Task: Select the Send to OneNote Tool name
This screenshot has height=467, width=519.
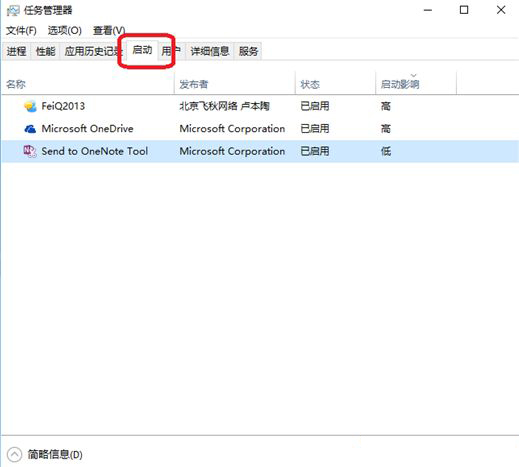Action: 95,151
